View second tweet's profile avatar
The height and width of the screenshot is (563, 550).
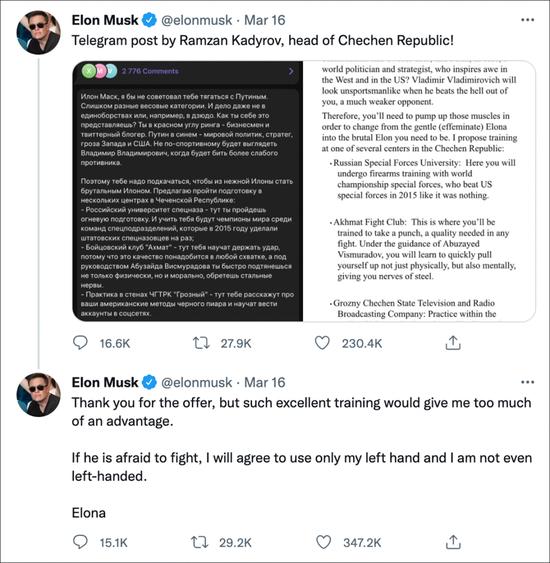[x=38, y=395]
